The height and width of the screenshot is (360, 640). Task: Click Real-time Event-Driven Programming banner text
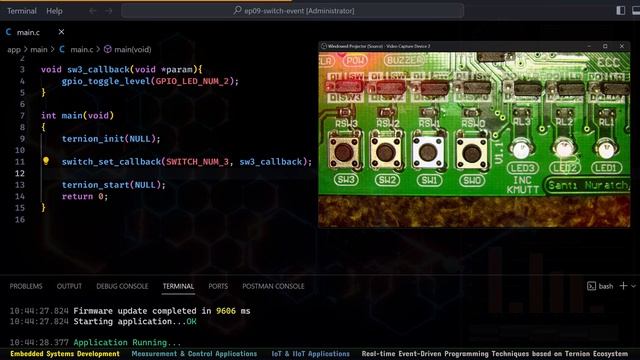495,354
